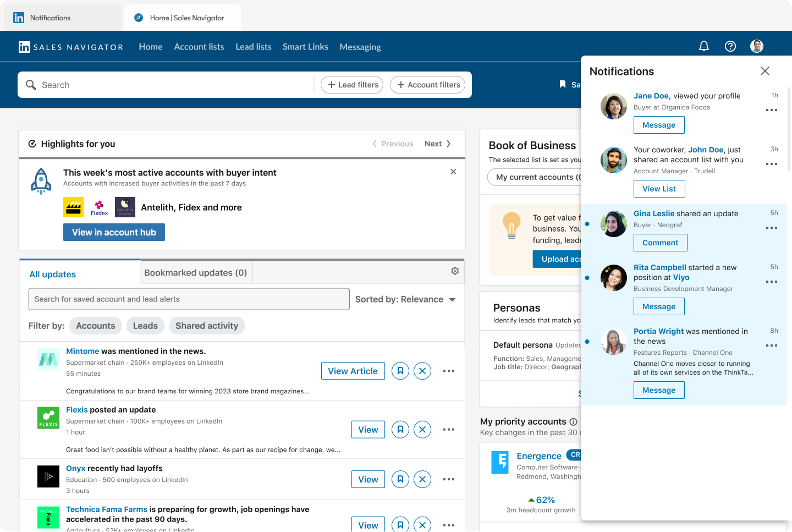The height and width of the screenshot is (532, 792).
Task: Add Lead filters to search
Action: [352, 85]
